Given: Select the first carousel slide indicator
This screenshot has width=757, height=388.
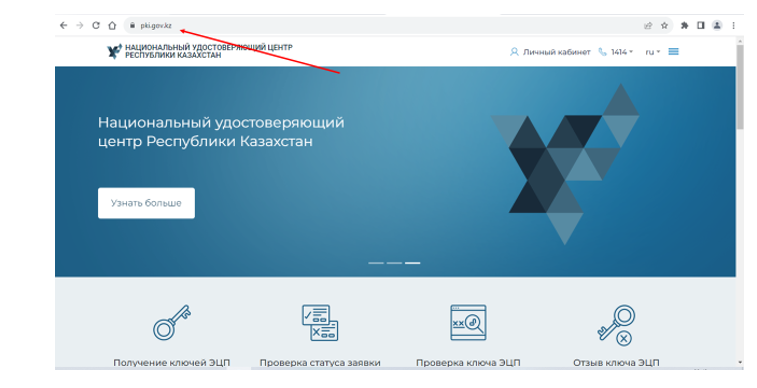Looking at the screenshot, I should point(376,263).
